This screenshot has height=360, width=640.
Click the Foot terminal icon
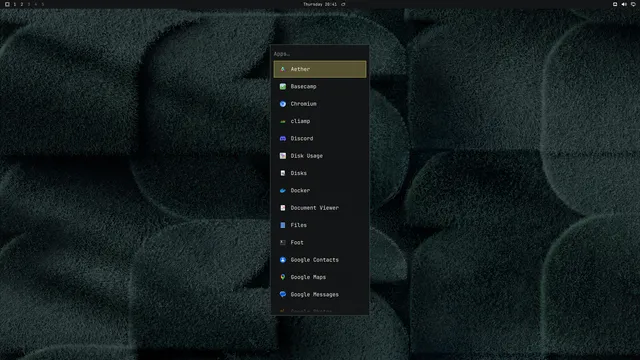click(283, 242)
